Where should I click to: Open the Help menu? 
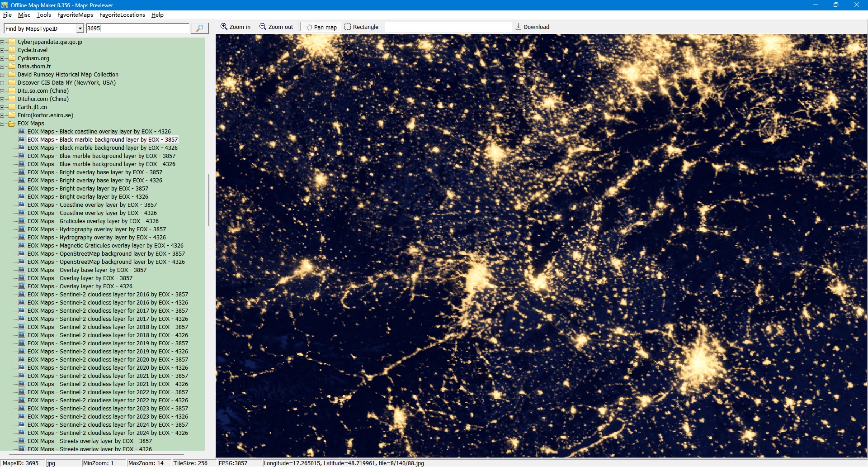tap(157, 15)
